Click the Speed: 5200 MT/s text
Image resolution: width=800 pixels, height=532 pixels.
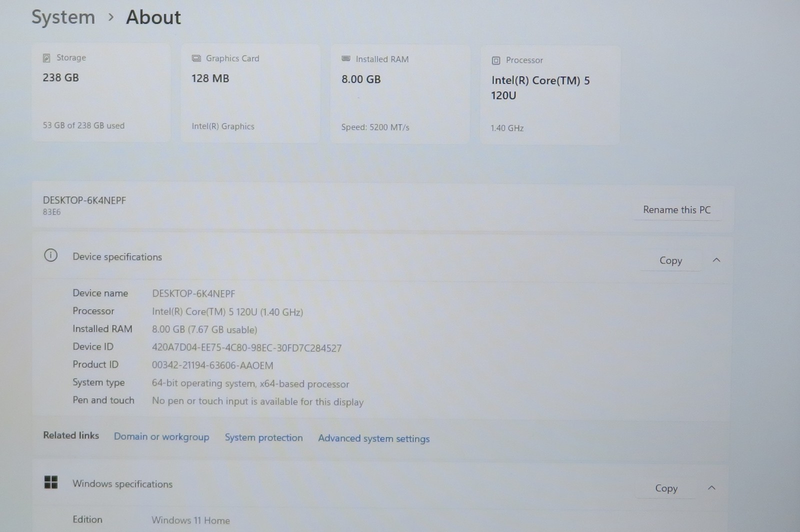pyautogui.click(x=375, y=127)
